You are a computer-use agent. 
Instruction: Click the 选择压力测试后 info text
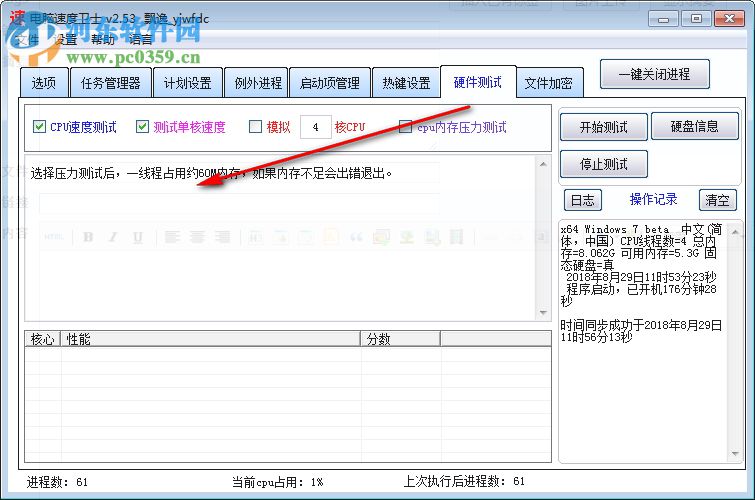pos(211,173)
